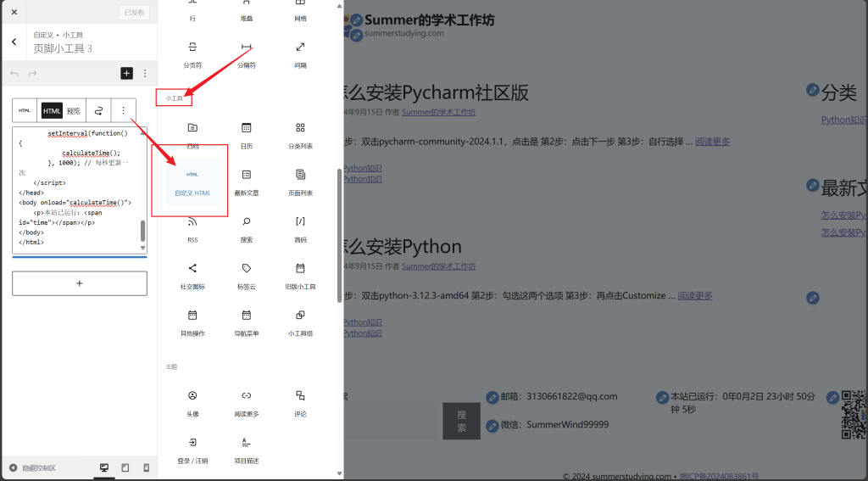
Task: Click the code textarea scrollbar thumb
Action: (x=142, y=231)
